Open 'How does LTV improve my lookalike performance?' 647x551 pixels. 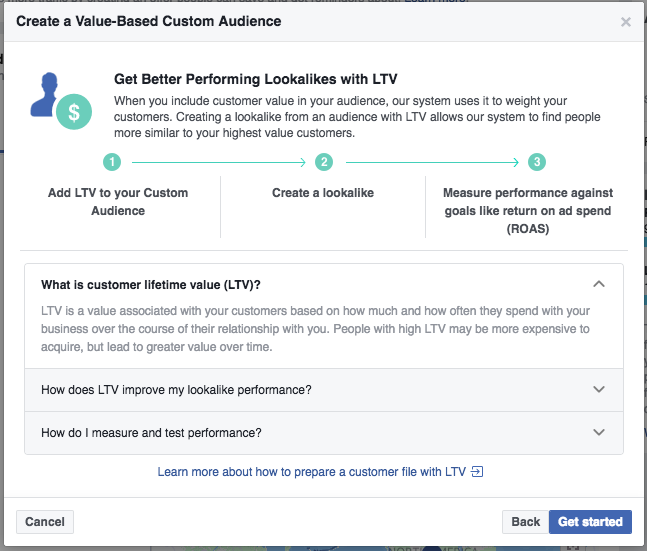point(176,390)
